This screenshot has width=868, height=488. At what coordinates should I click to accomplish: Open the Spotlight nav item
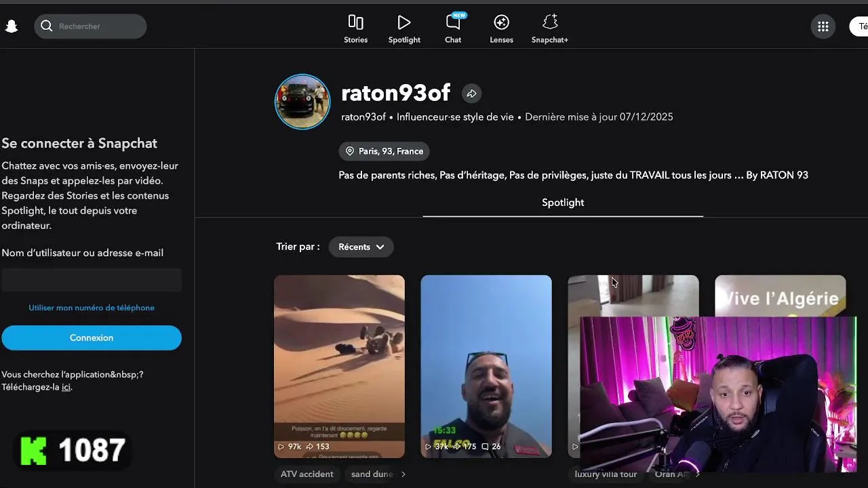[404, 30]
